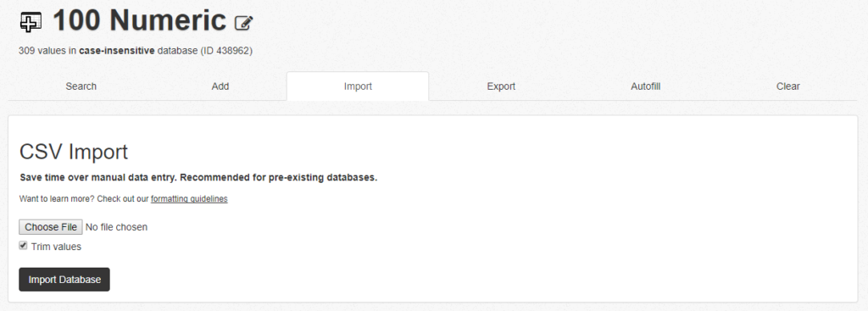The width and height of the screenshot is (868, 311).
Task: Open the formatting guidelines link
Action: coord(189,198)
